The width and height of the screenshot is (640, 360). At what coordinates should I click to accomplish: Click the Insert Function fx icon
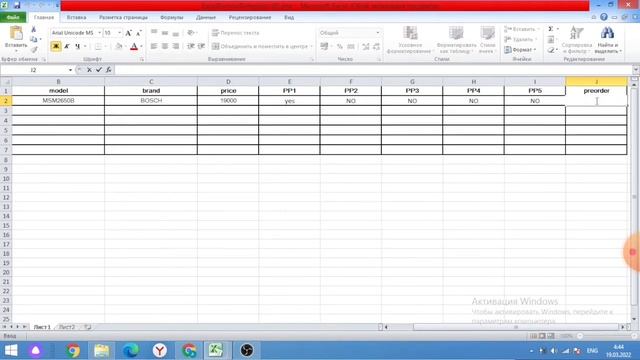[109, 70]
